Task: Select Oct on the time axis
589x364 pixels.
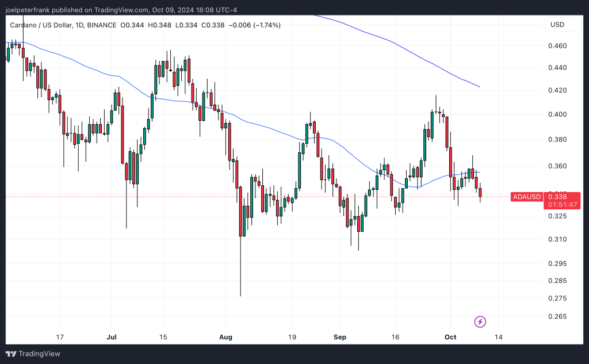Action: (450, 338)
